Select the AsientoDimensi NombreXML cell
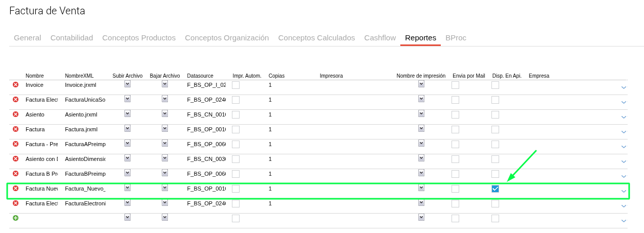Screen dimensions: 644x233 pos(85,159)
